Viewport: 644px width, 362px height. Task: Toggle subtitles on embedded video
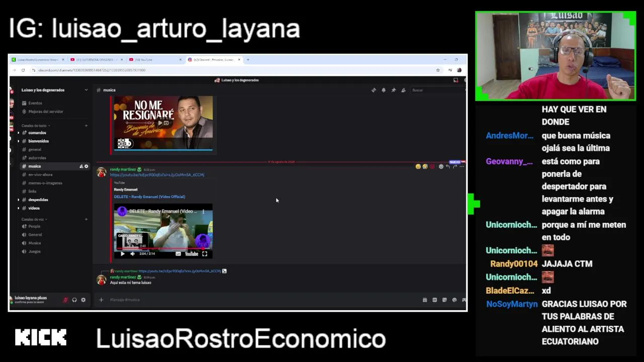point(178,254)
